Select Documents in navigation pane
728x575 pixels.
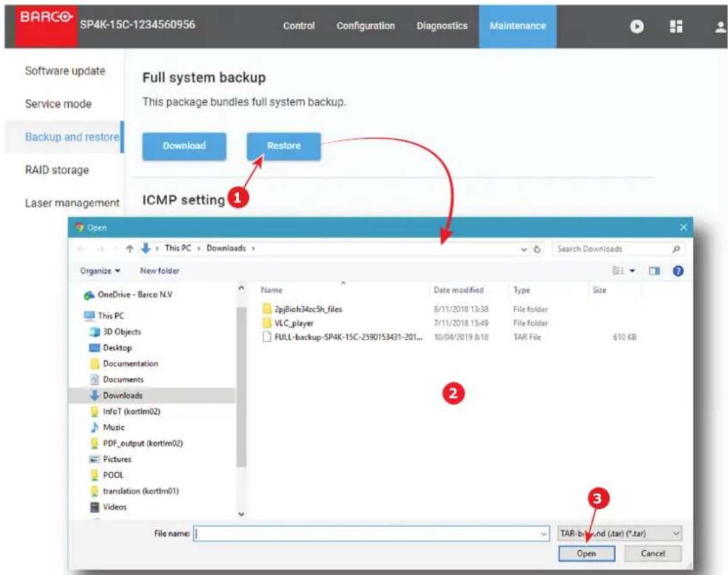coord(116,379)
